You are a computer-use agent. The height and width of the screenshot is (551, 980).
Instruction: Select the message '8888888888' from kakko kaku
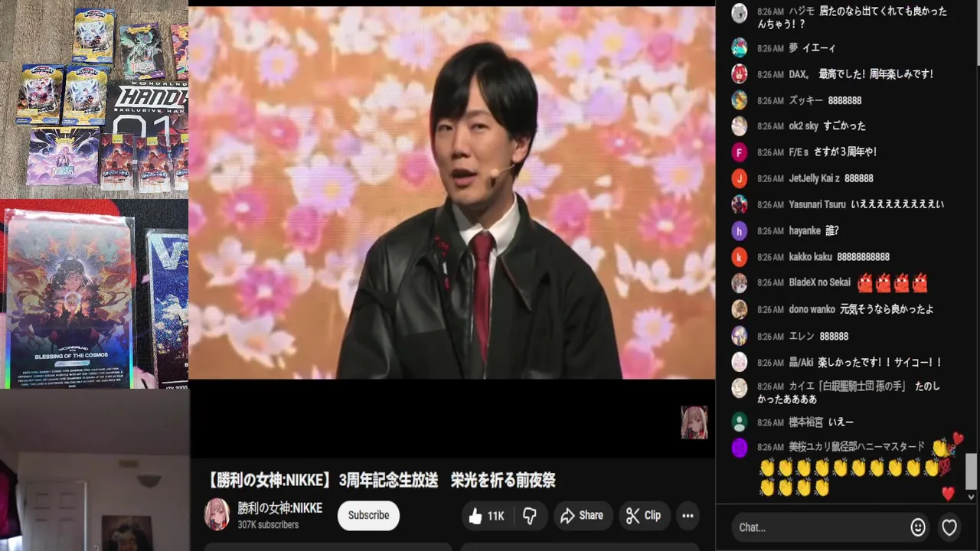coord(863,257)
